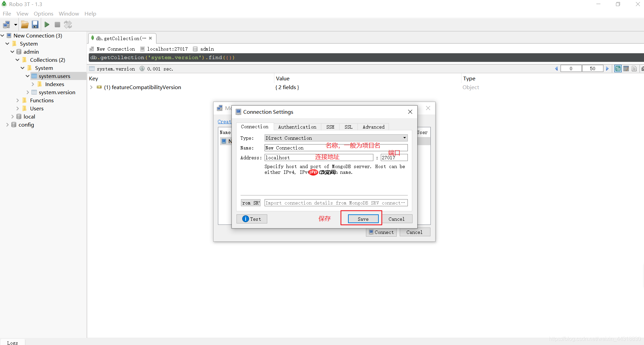Screen dimensions: 644x345
Task: Click Save in Connection Settings dialog
Action: coord(363,219)
